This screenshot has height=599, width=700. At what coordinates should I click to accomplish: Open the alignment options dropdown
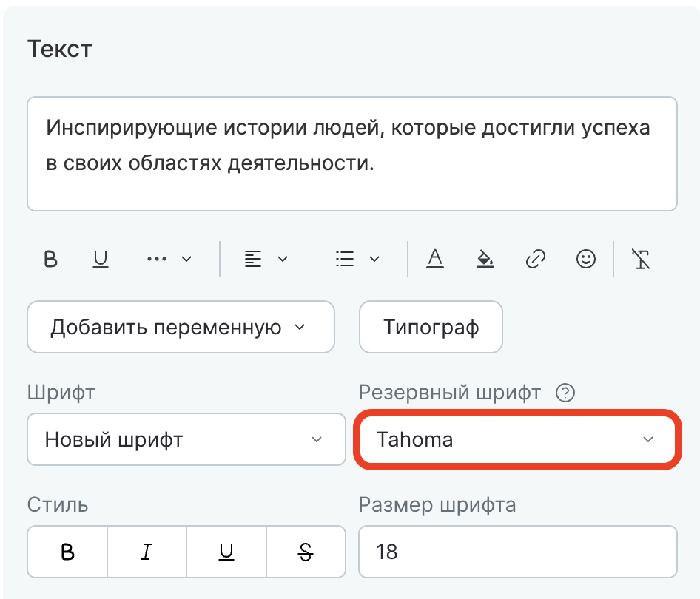coord(263,259)
